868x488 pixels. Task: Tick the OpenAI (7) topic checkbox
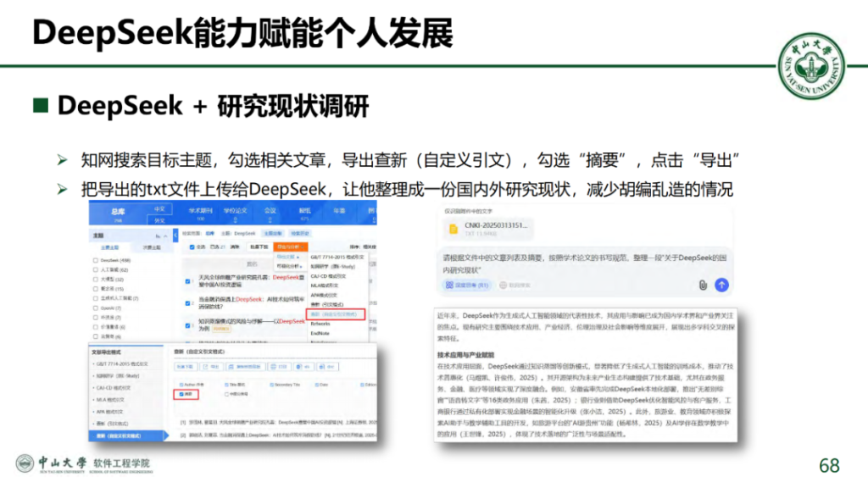pyautogui.click(x=95, y=308)
